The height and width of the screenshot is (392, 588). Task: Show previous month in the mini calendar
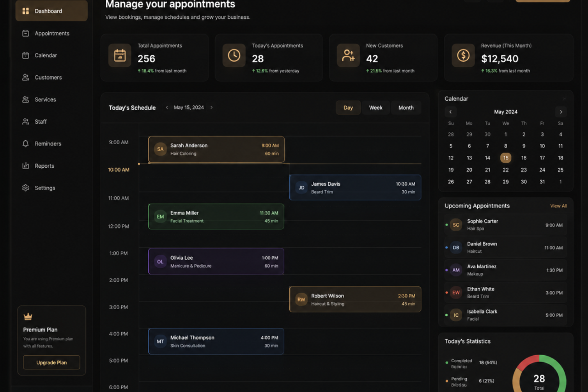point(451,112)
